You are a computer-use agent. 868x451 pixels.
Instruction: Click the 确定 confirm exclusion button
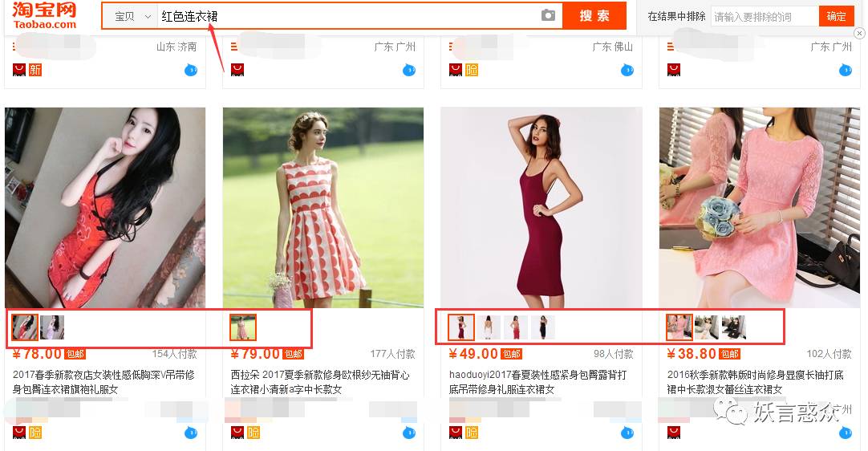pyautogui.click(x=836, y=16)
